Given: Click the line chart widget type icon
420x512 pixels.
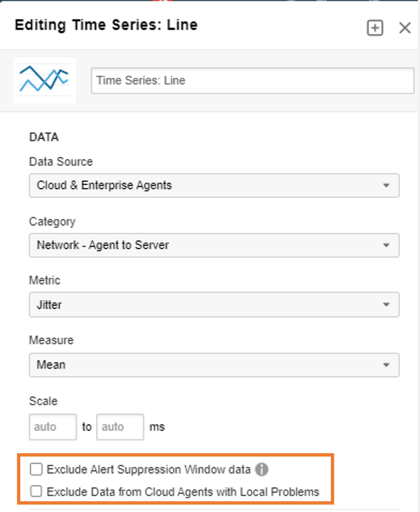Looking at the screenshot, I should pyautogui.click(x=45, y=81).
